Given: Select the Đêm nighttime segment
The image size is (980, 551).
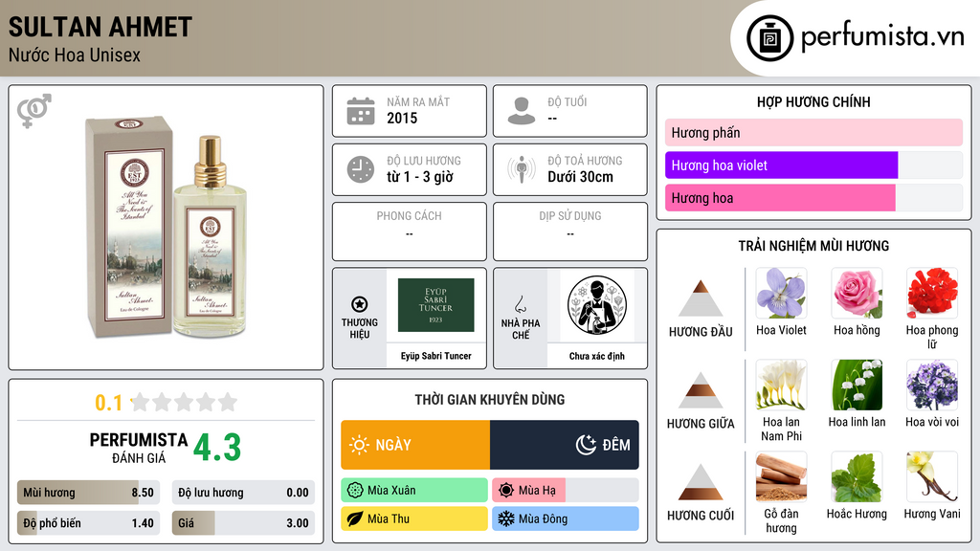Looking at the screenshot, I should [565, 445].
